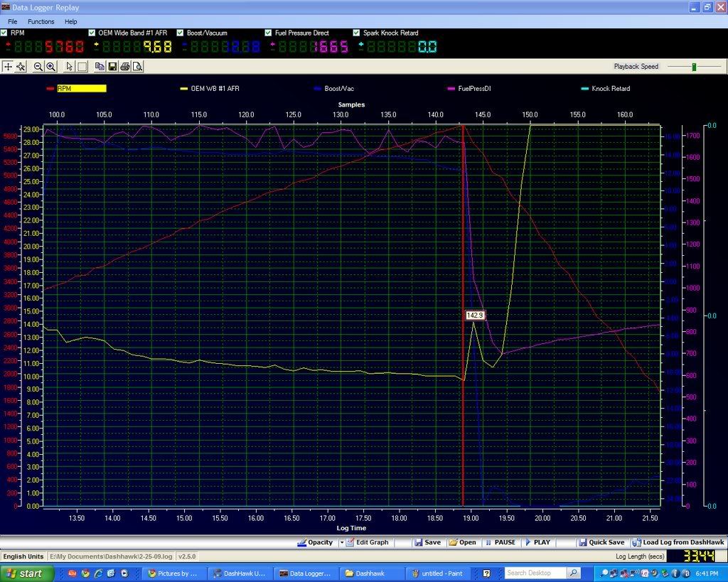728x582 pixels.
Task: Click the RPM legend entry
Action: 77,88
